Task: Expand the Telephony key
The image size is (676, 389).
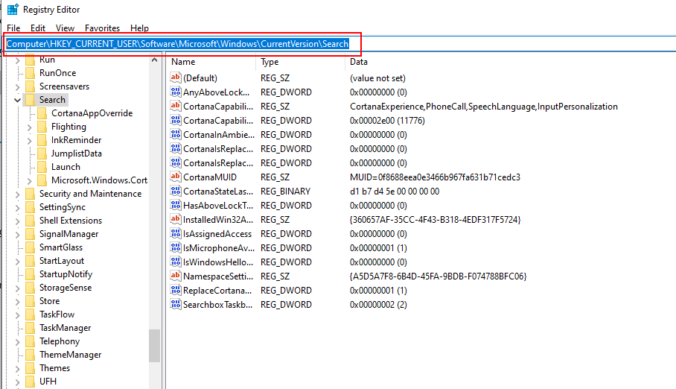Action: pyautogui.click(x=17, y=342)
